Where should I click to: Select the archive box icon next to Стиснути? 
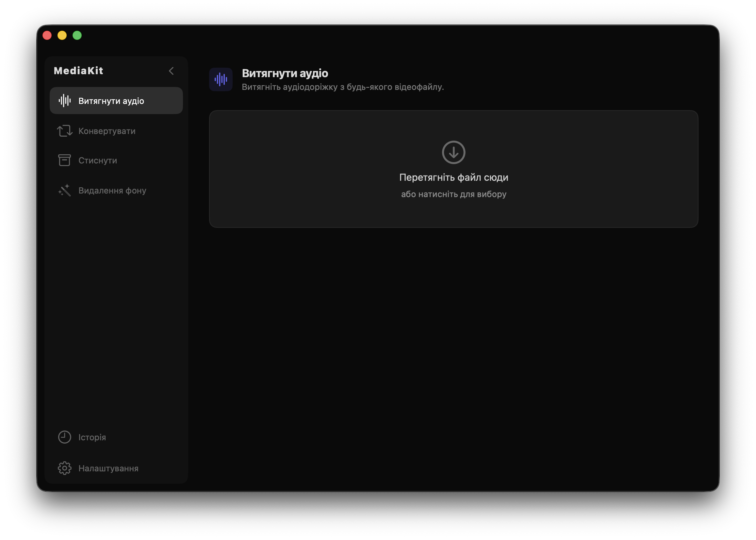click(x=64, y=160)
